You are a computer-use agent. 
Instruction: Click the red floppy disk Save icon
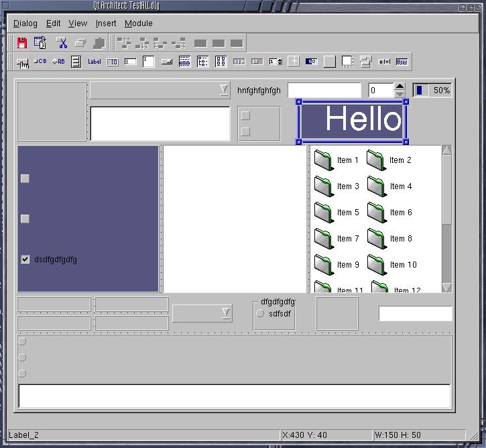pos(22,43)
